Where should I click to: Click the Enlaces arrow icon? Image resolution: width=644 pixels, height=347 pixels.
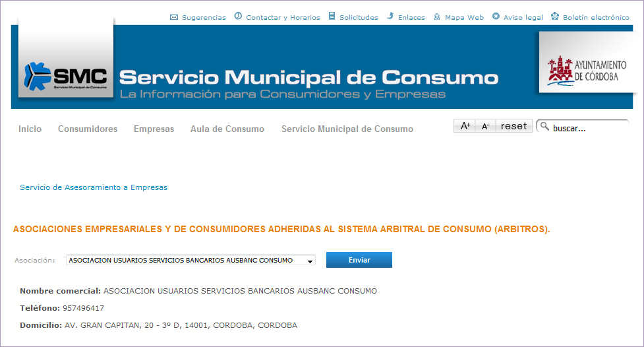pos(390,16)
